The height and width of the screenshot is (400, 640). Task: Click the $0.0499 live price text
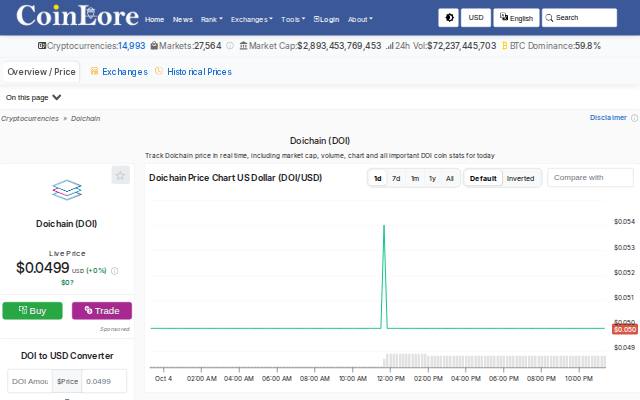point(43,268)
